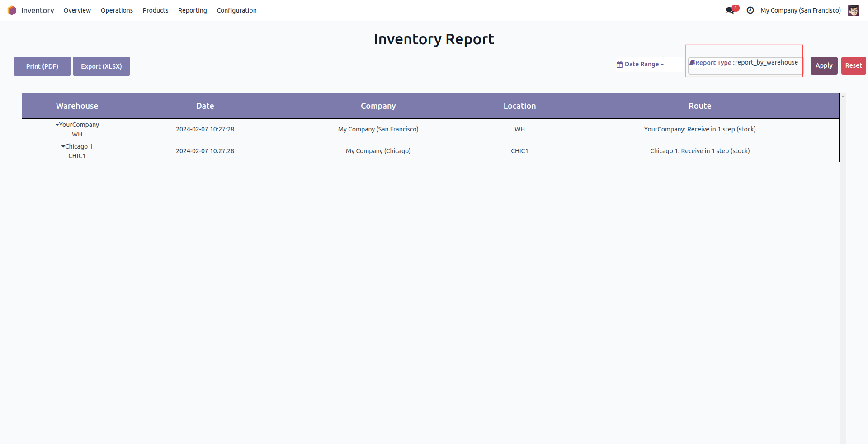
Task: Open the Products menu
Action: [156, 10]
